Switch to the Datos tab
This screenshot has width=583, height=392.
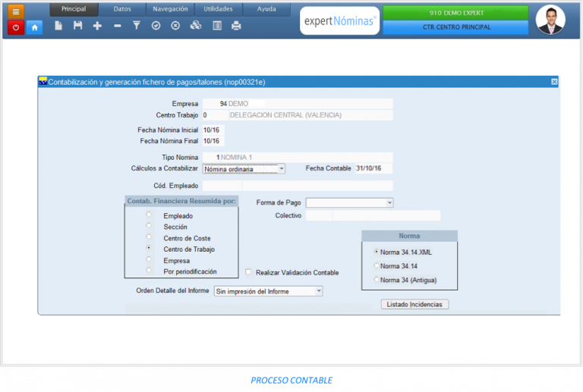[121, 9]
